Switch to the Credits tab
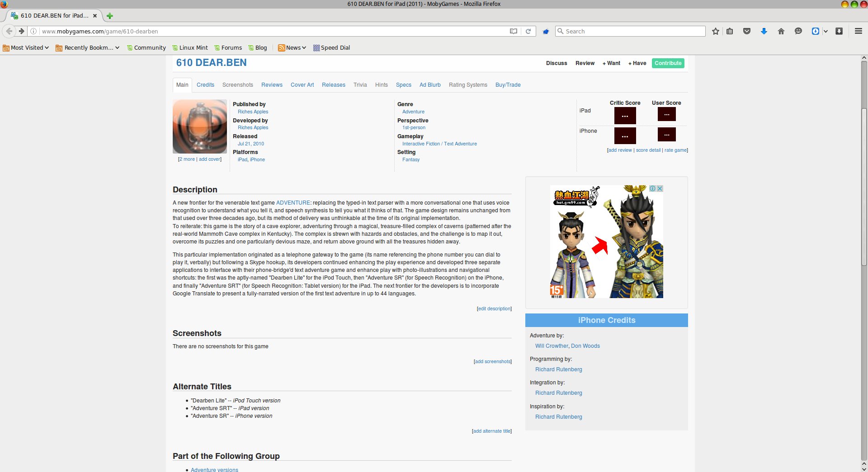 coord(205,85)
